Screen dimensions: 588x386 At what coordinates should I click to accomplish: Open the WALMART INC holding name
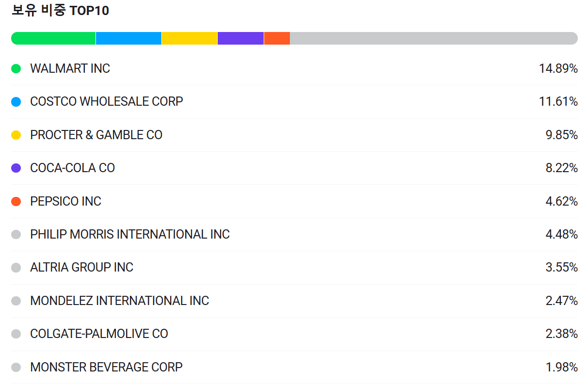click(x=70, y=69)
